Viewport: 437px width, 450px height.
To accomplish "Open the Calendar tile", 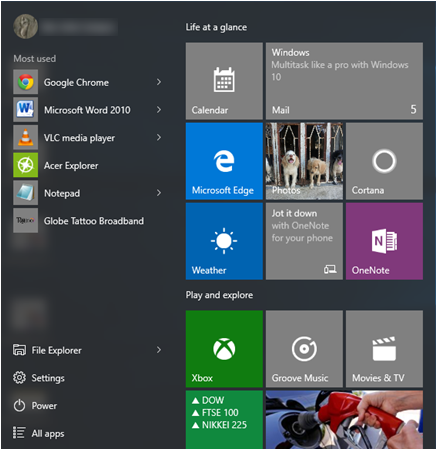I will [x=224, y=81].
